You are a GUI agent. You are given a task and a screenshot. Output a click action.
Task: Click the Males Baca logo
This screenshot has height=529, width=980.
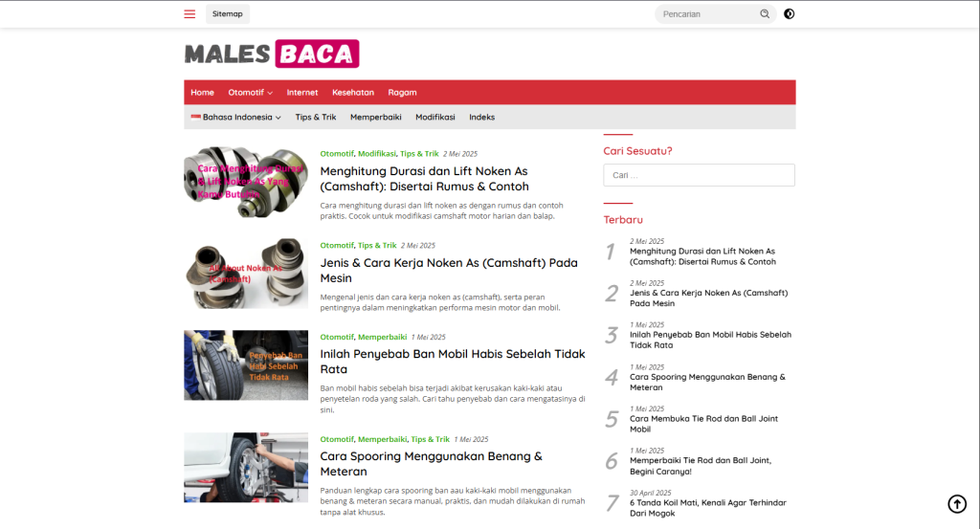point(272,55)
